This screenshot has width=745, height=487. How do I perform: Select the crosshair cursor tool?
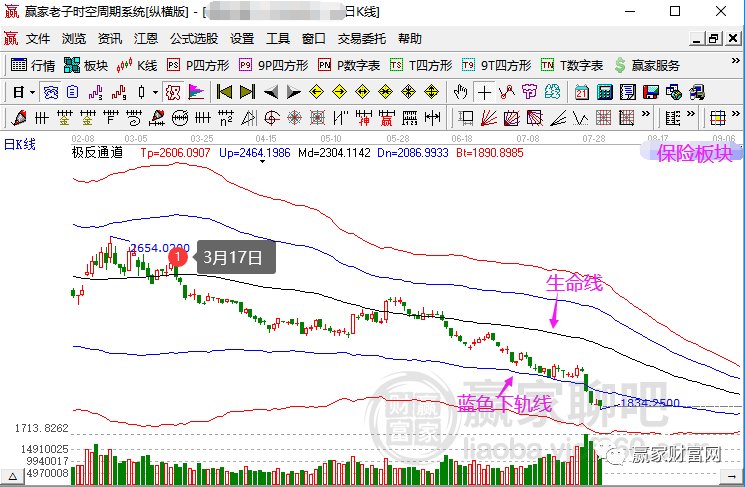click(484, 92)
